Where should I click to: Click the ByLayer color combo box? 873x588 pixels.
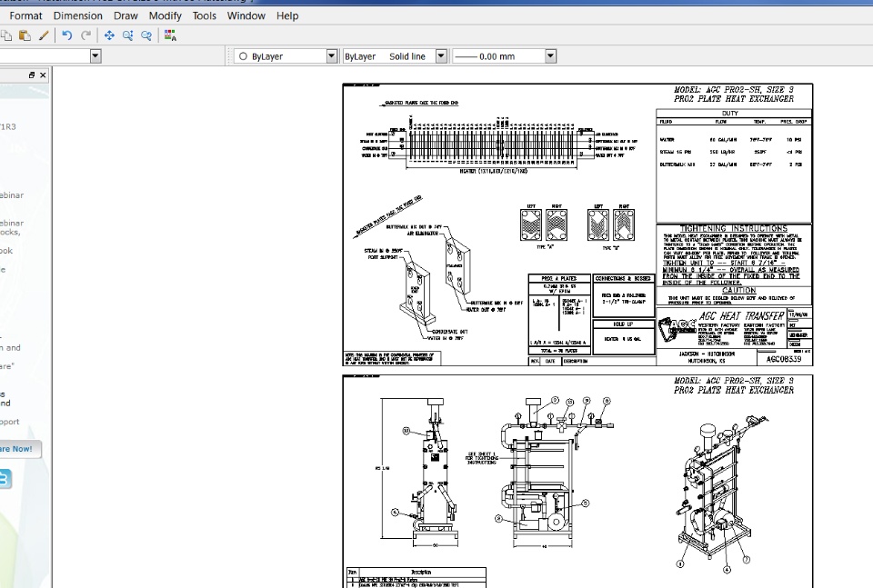(x=286, y=55)
